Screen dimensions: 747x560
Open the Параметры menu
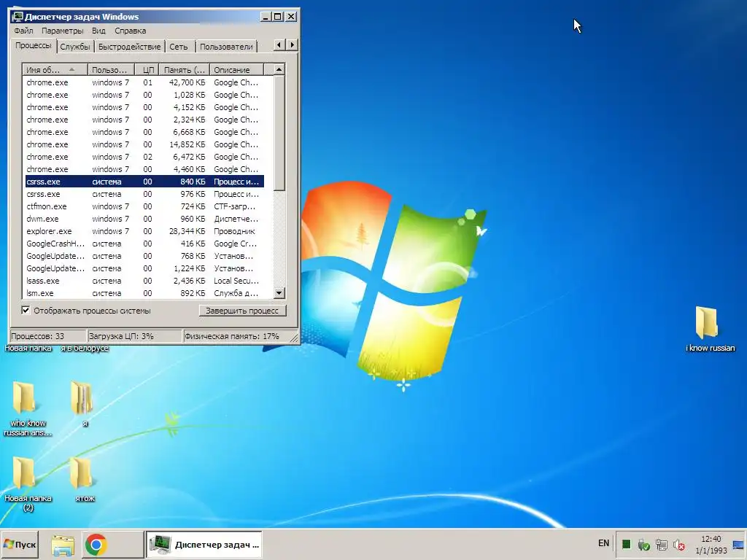[63, 31]
